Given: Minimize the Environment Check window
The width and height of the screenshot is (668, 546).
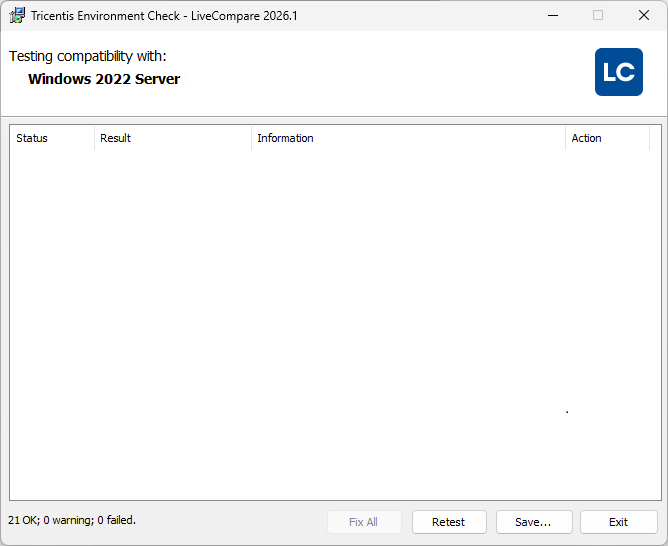Looking at the screenshot, I should 553,16.
